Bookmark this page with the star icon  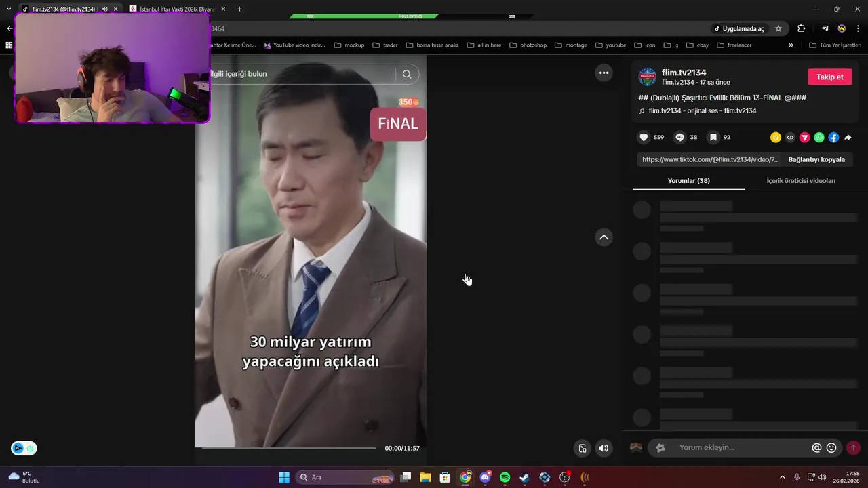(x=778, y=28)
